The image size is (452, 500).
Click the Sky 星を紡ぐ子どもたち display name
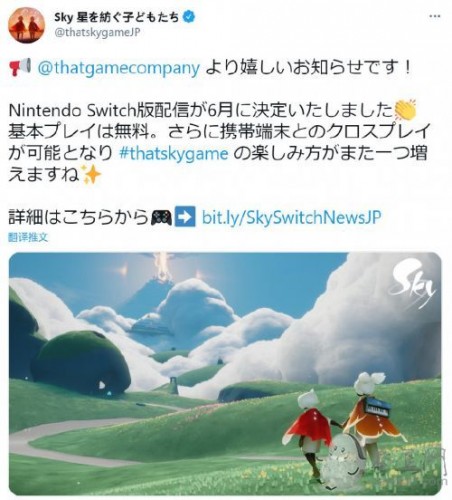[117, 17]
